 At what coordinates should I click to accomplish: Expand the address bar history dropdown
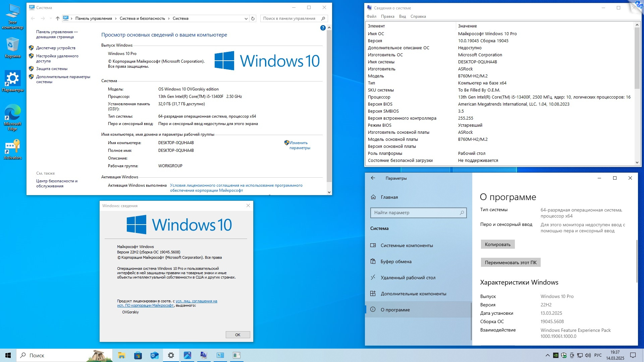click(x=246, y=19)
